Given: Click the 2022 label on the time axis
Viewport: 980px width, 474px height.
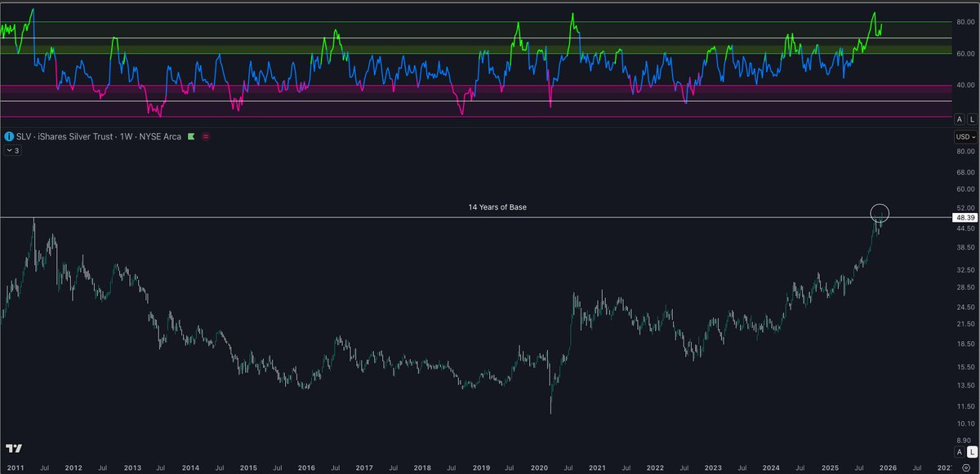Looking at the screenshot, I should (x=655, y=467).
